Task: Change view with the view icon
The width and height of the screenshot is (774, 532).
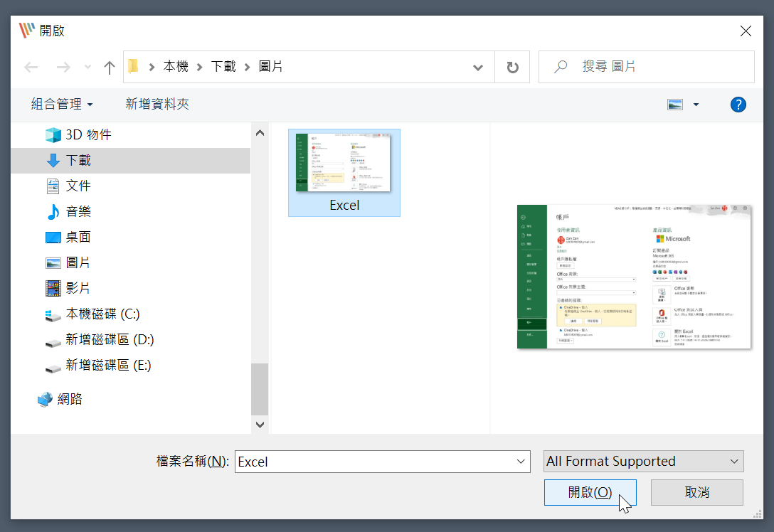Action: click(675, 105)
